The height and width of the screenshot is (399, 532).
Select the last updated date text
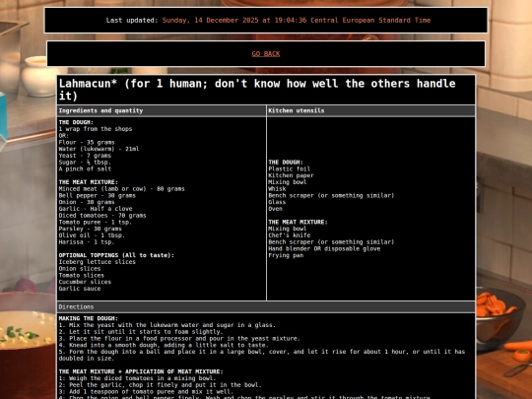pos(297,20)
